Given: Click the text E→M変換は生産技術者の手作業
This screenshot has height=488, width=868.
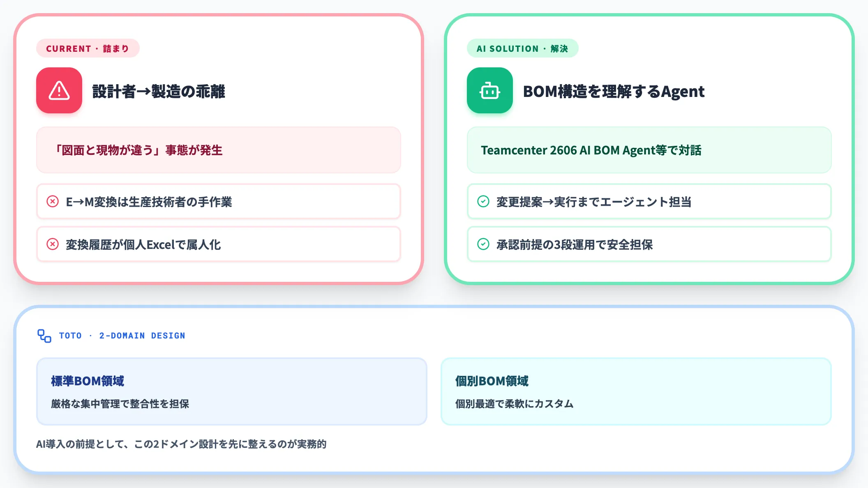Looking at the screenshot, I should (x=149, y=202).
